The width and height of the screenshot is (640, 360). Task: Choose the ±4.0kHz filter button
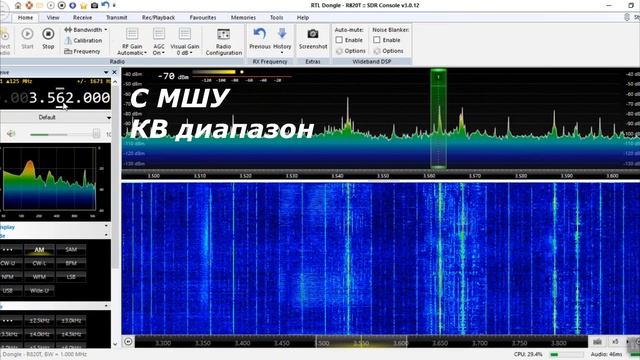point(39,334)
